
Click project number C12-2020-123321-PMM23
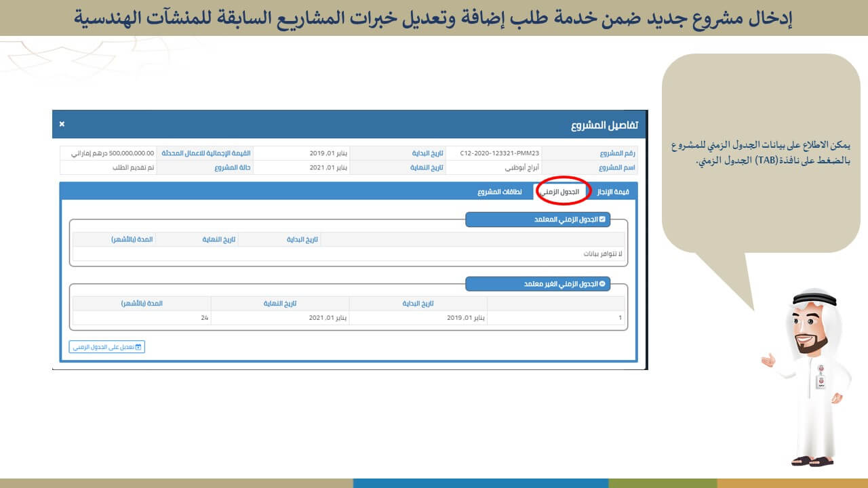499,153
